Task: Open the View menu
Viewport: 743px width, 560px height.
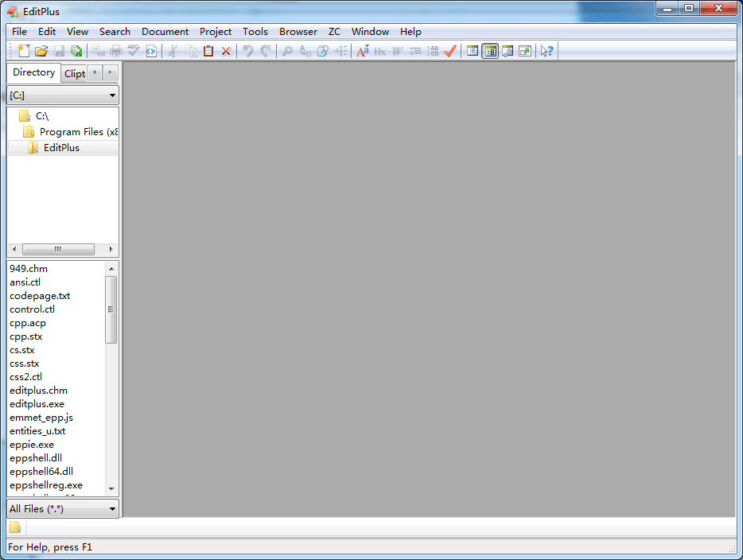Action: (x=77, y=32)
